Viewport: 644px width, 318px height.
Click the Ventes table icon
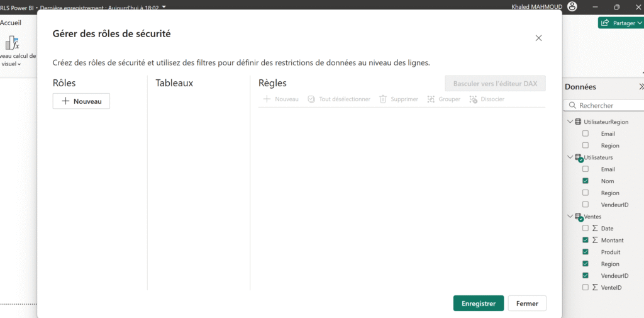click(579, 217)
